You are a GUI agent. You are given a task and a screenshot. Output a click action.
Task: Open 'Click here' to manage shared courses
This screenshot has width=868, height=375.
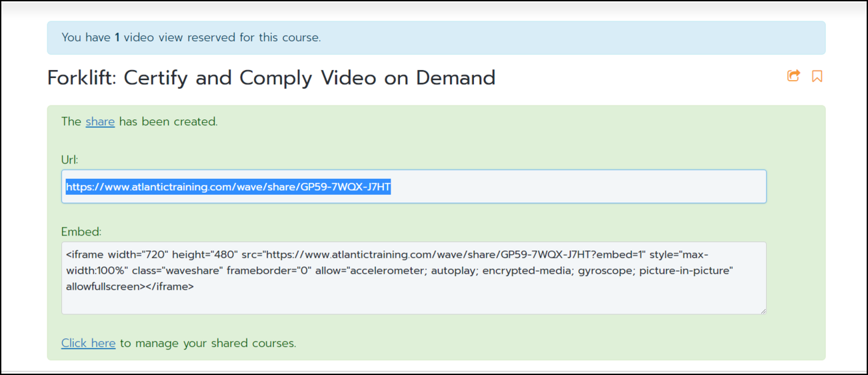(x=88, y=343)
